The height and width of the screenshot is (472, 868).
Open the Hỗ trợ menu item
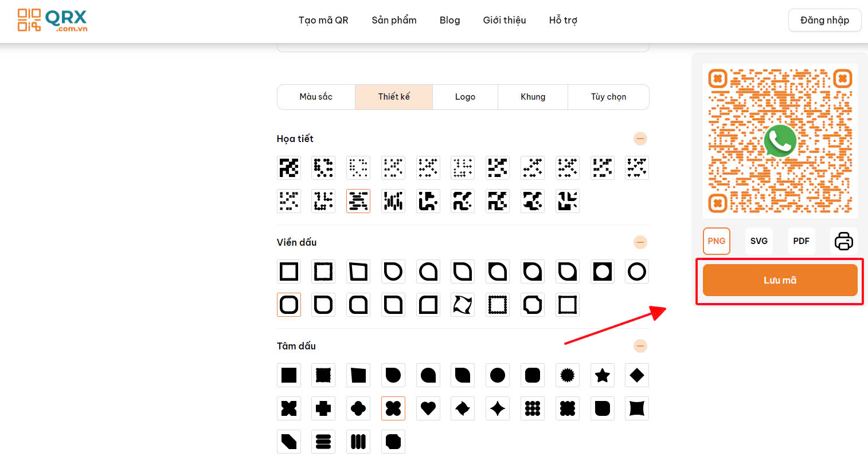point(563,20)
